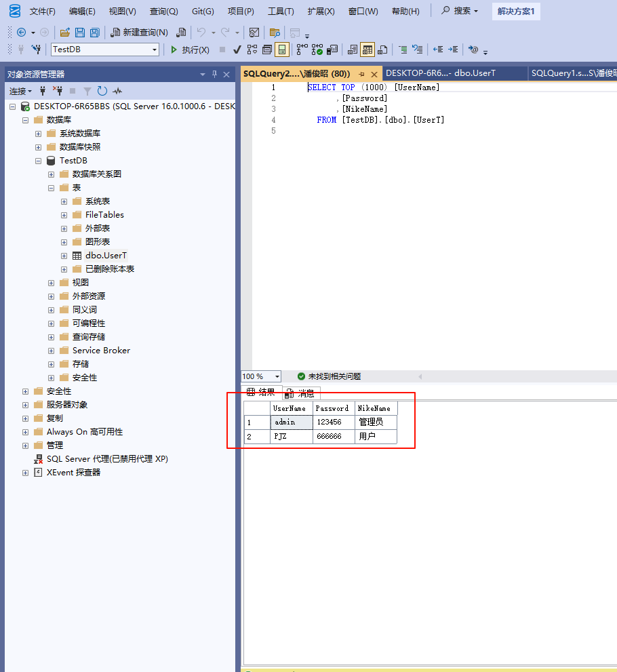Collapse the TestDB database node
The height and width of the screenshot is (672, 617).
[38, 161]
